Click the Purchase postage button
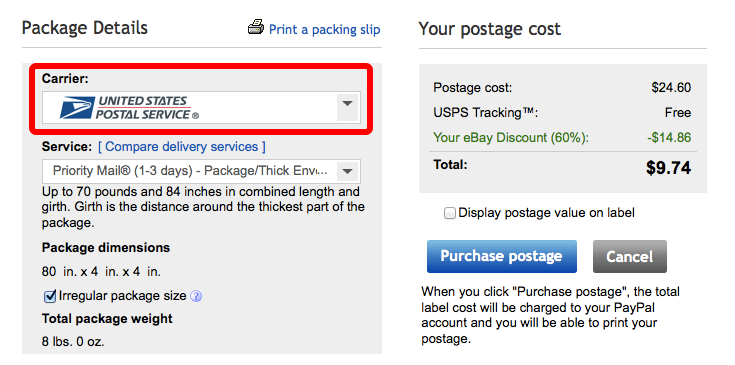735x365 pixels. [x=502, y=256]
